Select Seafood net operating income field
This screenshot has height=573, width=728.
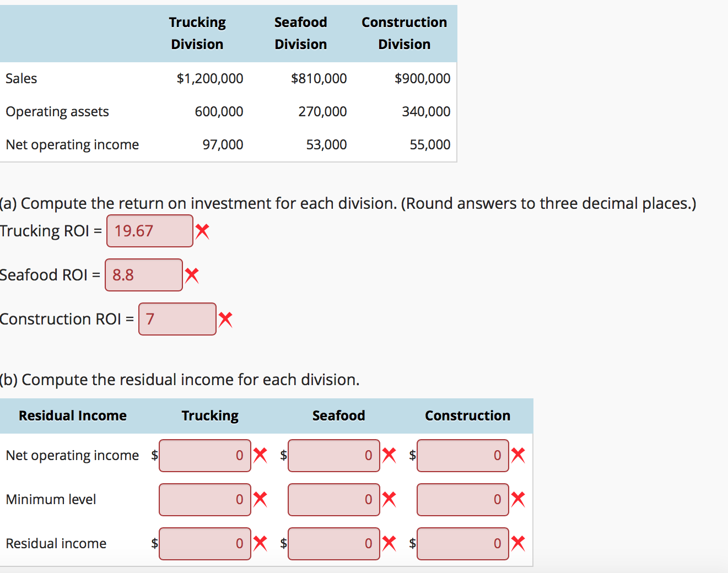(x=334, y=456)
